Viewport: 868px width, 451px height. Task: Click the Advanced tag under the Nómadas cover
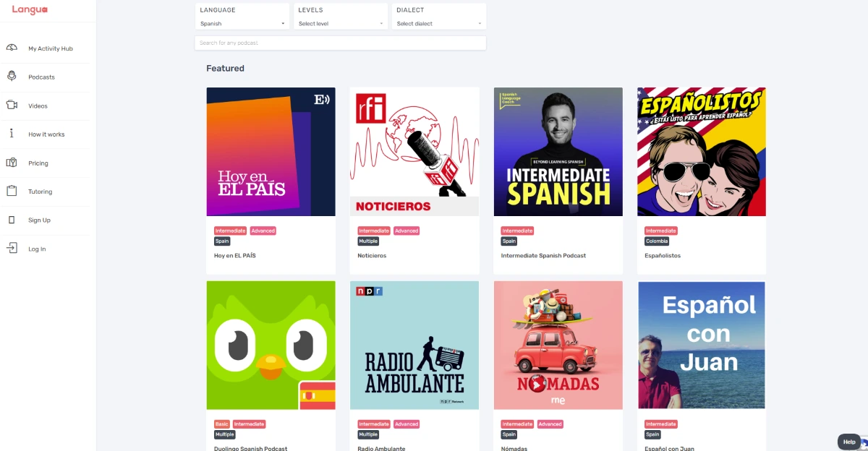tap(550, 424)
